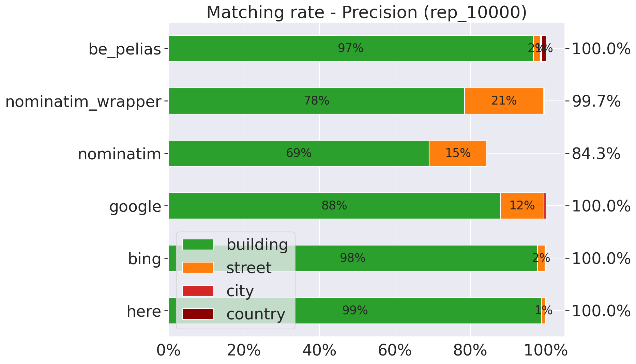Select the 15% orange segment of the nominatim bar

[x=458, y=153]
